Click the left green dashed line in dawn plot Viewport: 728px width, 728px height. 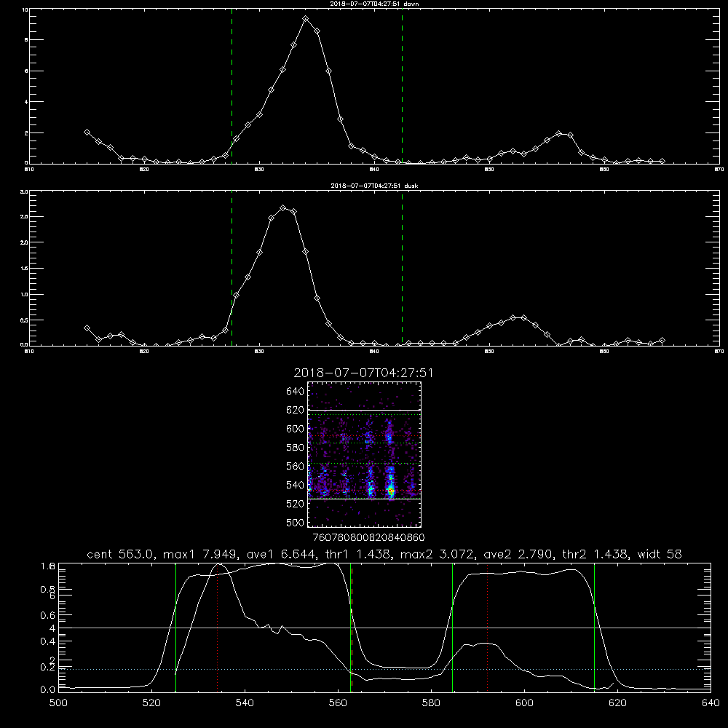pos(232,88)
